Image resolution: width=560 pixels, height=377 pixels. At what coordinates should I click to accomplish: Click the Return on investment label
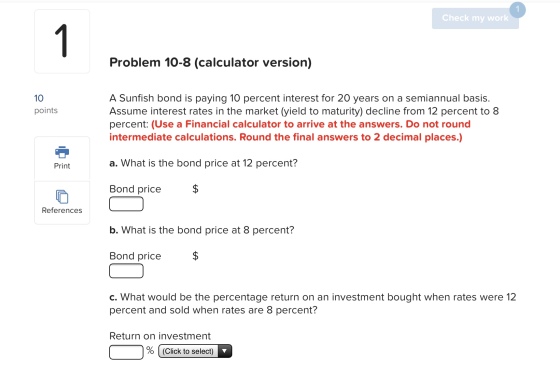(x=160, y=336)
